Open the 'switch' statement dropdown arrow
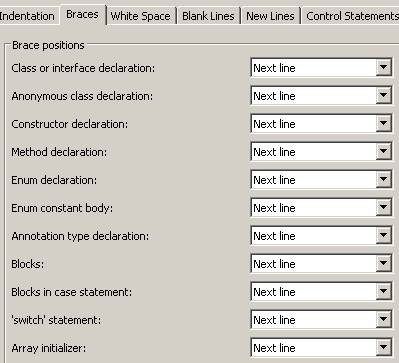Image resolution: width=399 pixels, height=363 pixels. tap(383, 320)
